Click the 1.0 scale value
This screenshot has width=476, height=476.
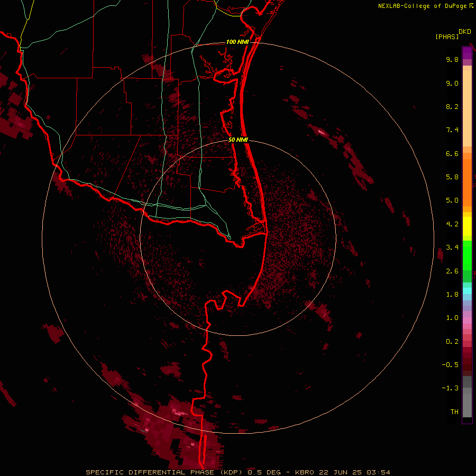[x=452, y=318]
